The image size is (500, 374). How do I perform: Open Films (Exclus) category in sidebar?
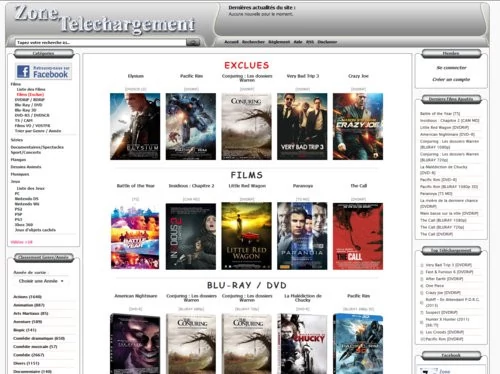tap(30, 94)
